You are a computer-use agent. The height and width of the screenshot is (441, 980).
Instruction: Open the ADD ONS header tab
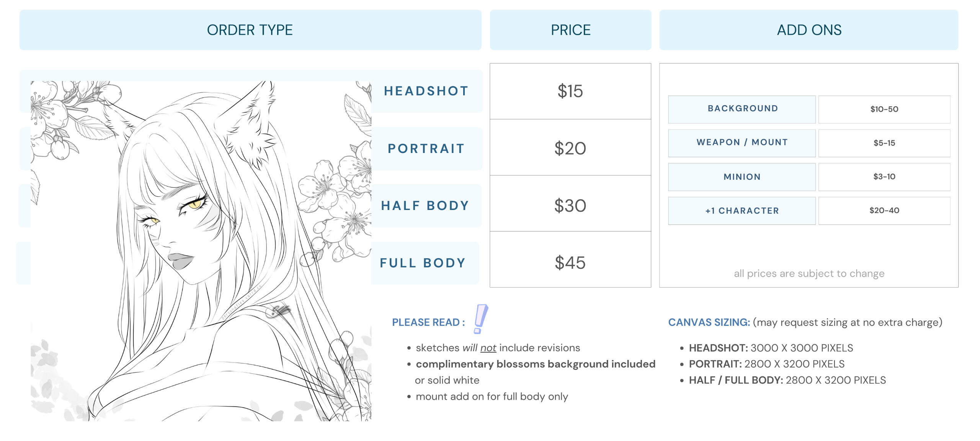tap(809, 30)
